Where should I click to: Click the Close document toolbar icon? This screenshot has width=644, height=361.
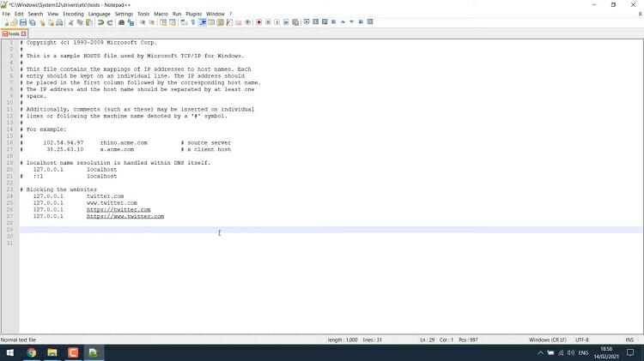coord(41,22)
